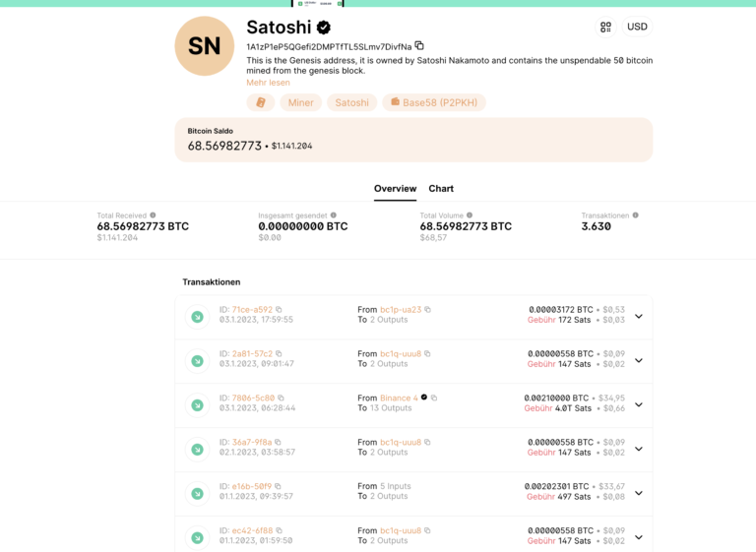
Task: Open the QR code icon button
Action: 605,27
